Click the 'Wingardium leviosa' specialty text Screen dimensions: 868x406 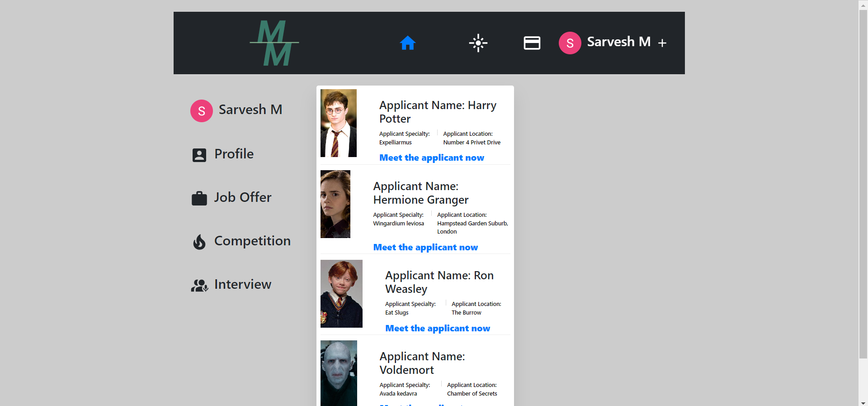pyautogui.click(x=399, y=223)
